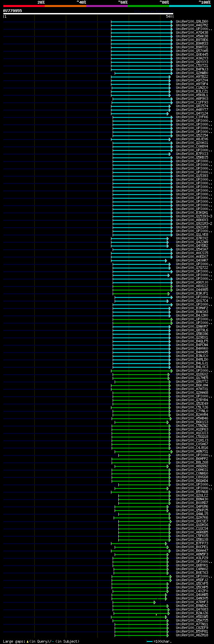This screenshot has height=644, width=214.
Task: Click label UniRef100_Q5RBI5
Action: tap(192, 158)
